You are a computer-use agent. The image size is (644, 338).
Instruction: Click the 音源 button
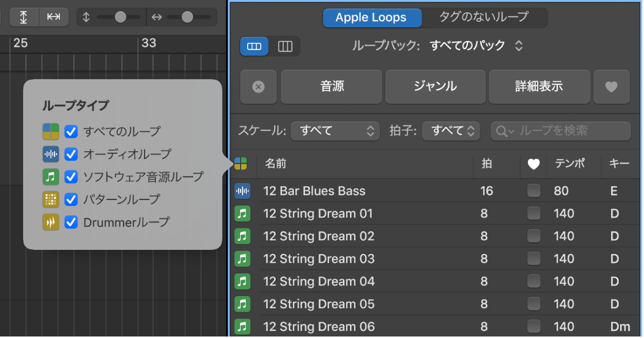point(332,87)
